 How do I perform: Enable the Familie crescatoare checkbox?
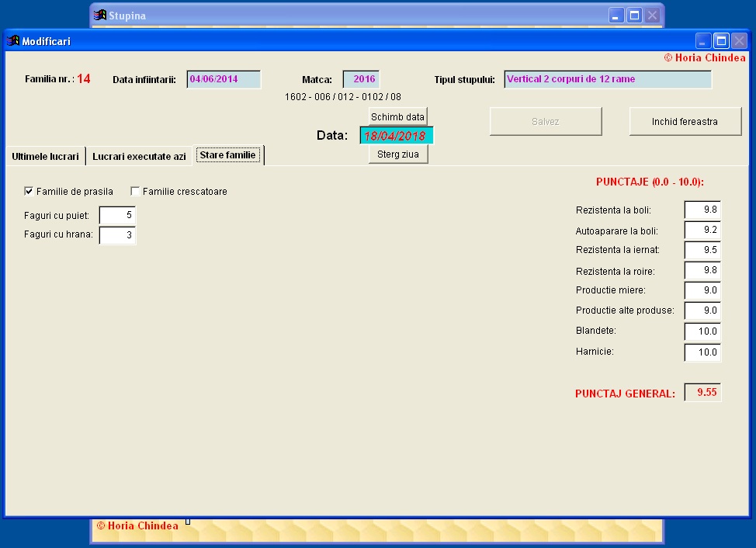(135, 192)
